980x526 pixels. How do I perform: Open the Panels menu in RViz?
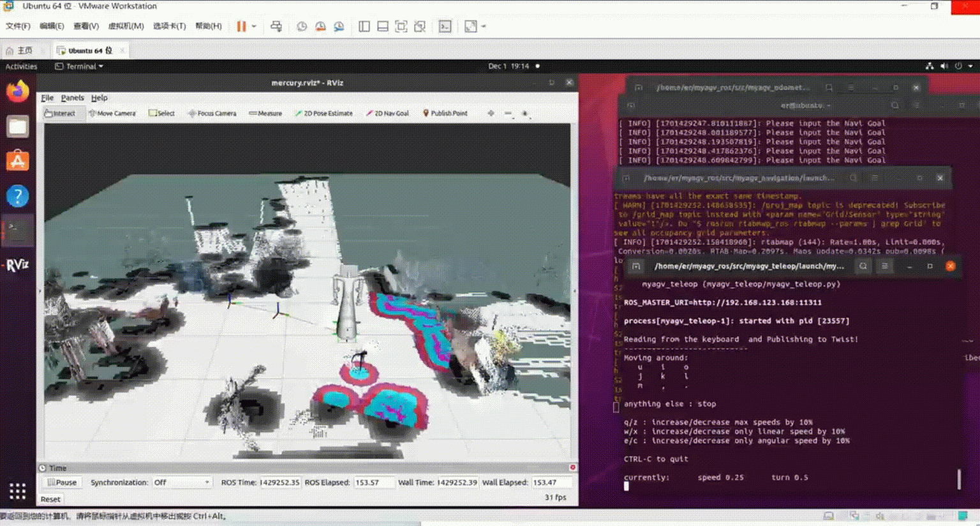(x=72, y=98)
